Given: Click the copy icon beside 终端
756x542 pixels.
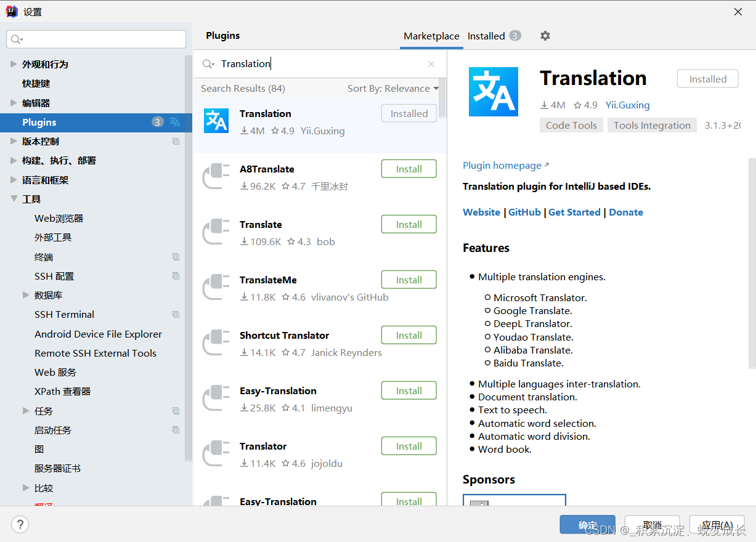Looking at the screenshot, I should (x=176, y=257).
